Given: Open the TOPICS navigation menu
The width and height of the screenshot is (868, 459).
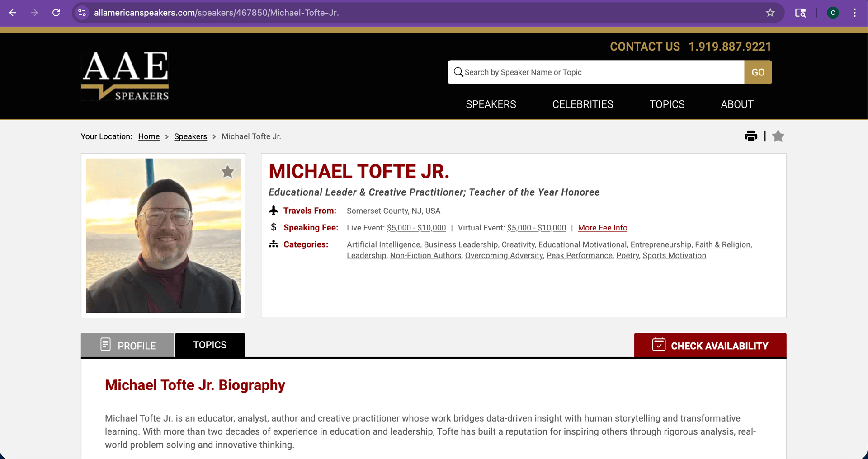Looking at the screenshot, I should [x=667, y=104].
